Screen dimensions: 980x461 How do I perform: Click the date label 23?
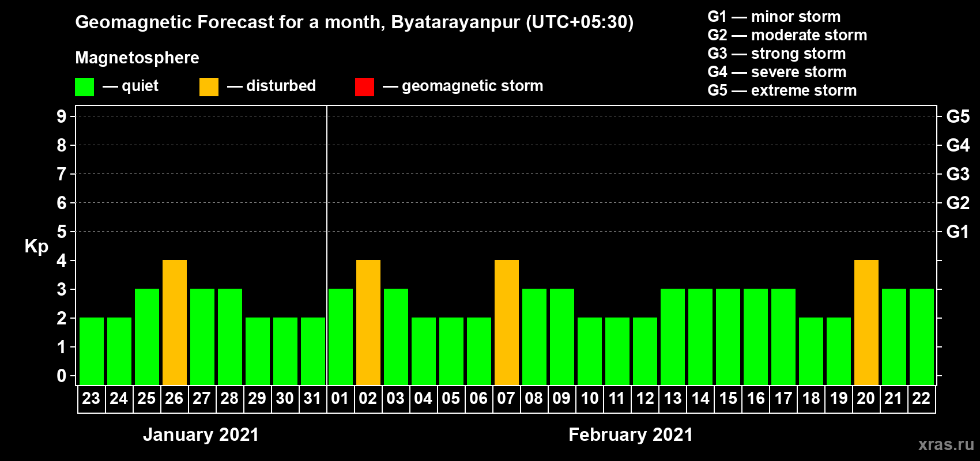pyautogui.click(x=91, y=398)
